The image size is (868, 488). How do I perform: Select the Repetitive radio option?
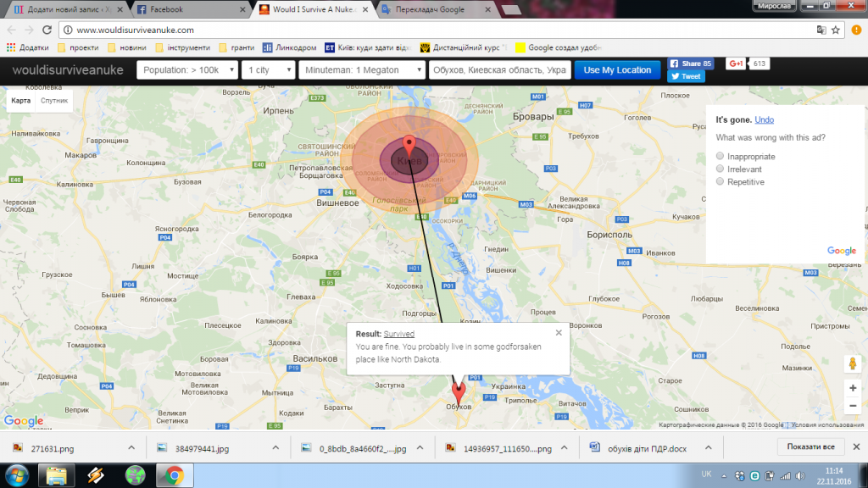point(720,181)
